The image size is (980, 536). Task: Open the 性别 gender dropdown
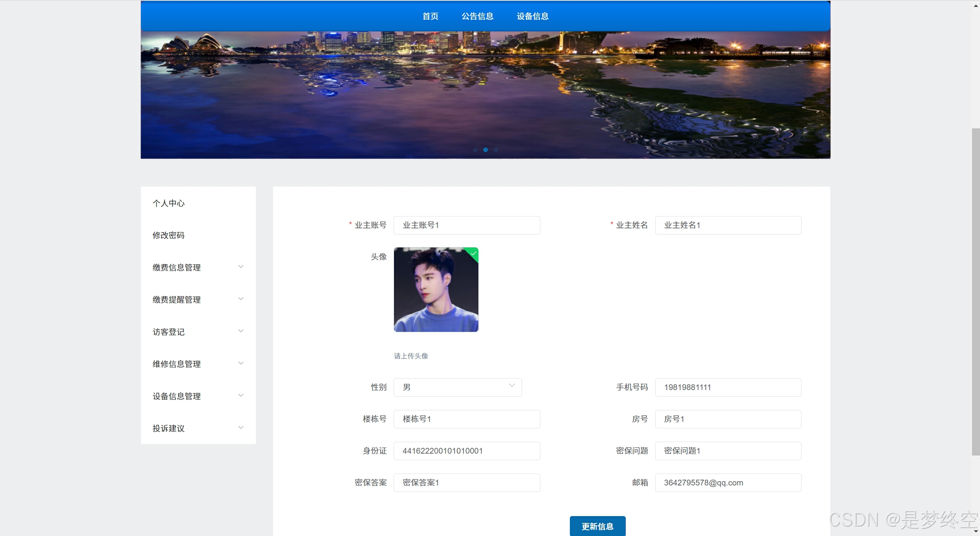[457, 387]
